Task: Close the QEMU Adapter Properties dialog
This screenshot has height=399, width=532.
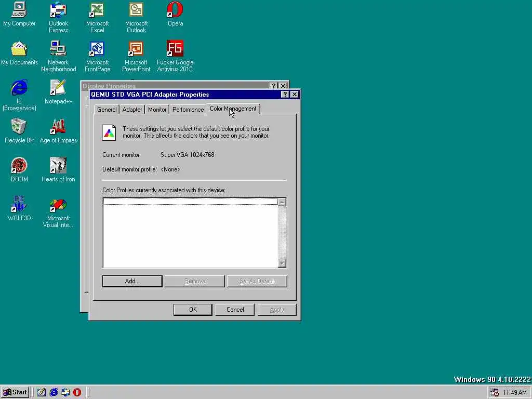Action: (x=295, y=95)
